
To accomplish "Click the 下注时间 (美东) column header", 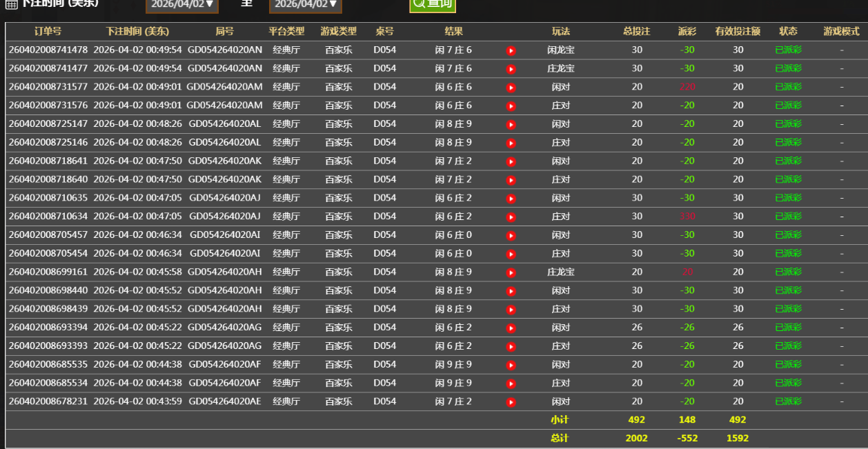I will [x=137, y=32].
